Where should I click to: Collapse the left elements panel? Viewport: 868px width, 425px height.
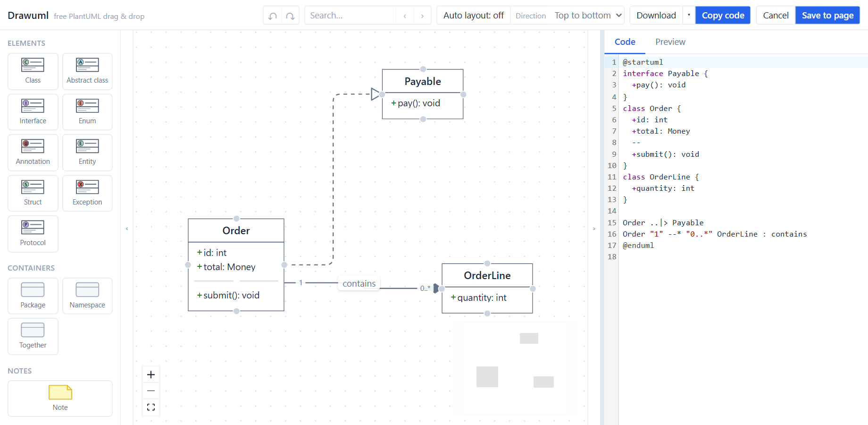(x=127, y=229)
